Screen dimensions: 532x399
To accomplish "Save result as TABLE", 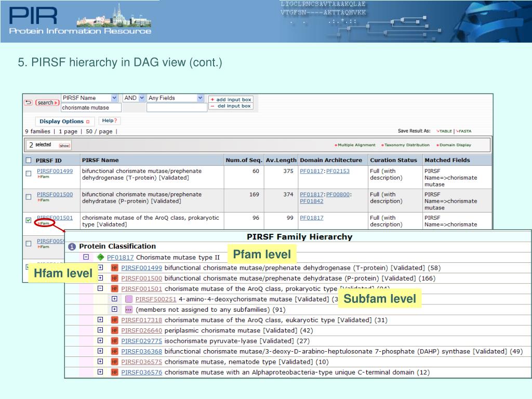I will click(x=445, y=131).
